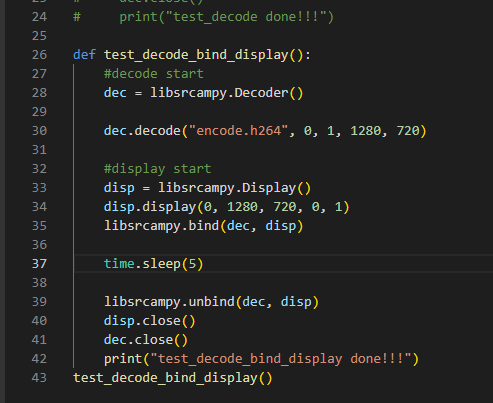Click the print keyword on line 42
This screenshot has width=493, height=403.
click(x=123, y=359)
